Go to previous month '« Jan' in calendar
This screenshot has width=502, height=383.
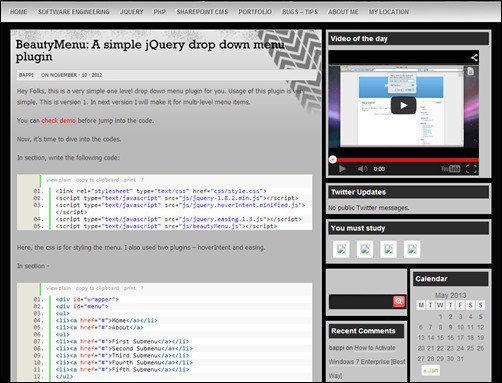pos(430,370)
